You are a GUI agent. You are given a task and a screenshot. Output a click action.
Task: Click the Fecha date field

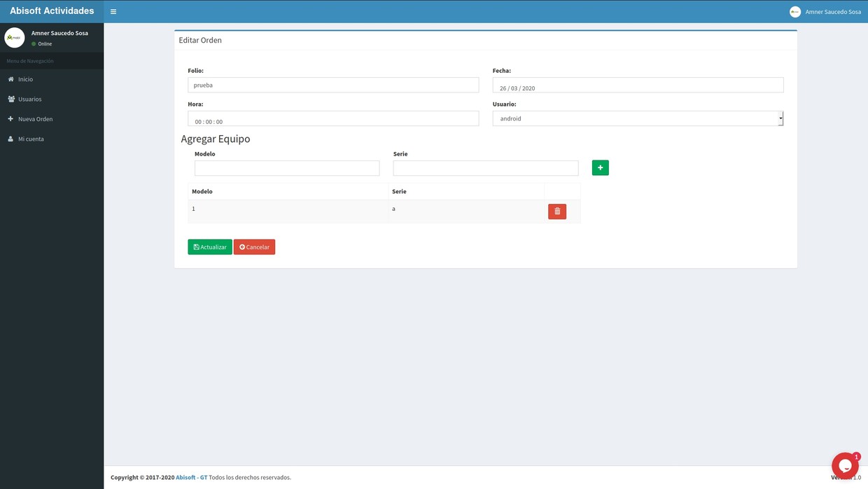pos(638,85)
